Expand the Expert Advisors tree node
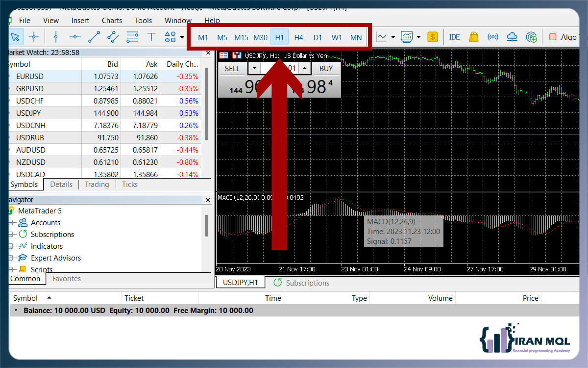588x368 pixels. tap(10, 258)
